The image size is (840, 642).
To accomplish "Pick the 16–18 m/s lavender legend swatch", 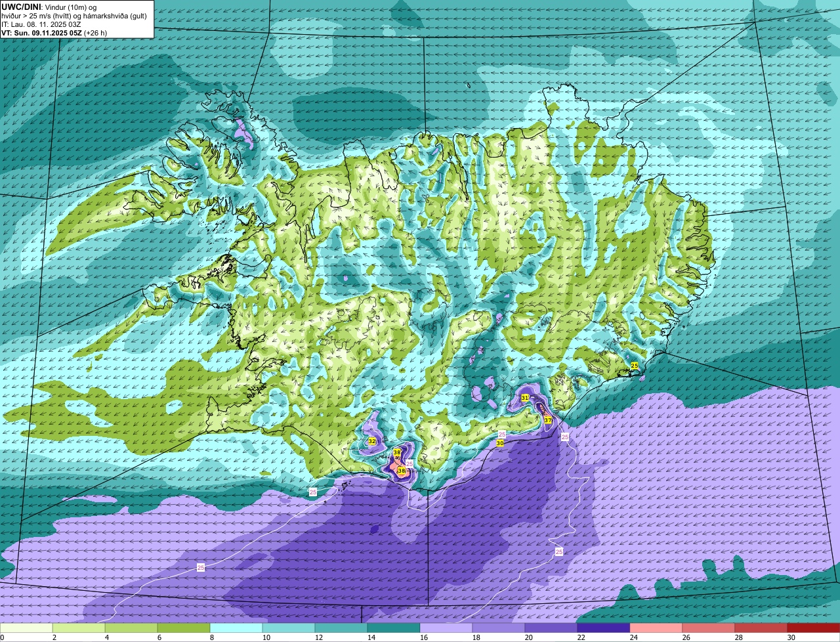I will click(x=446, y=628).
